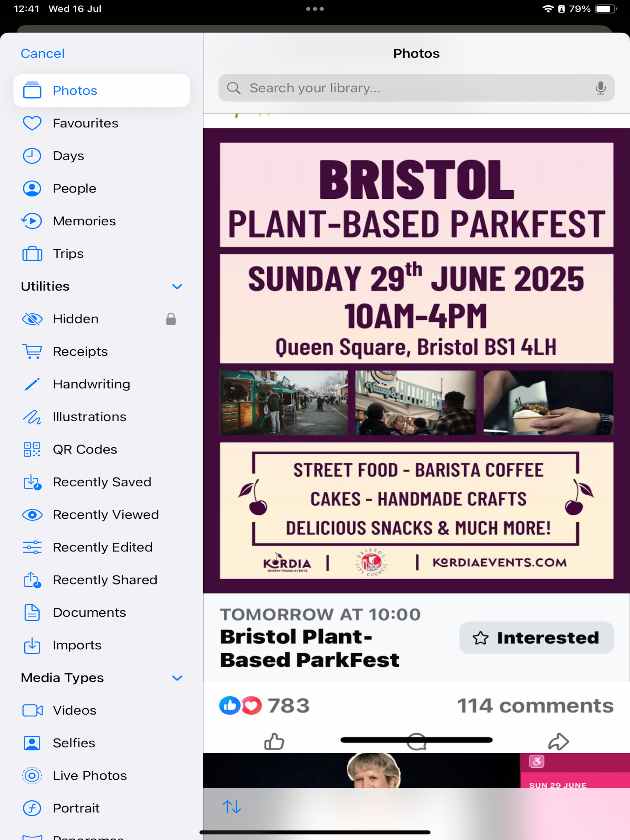
Task: Open the Recently Saved album label
Action: (102, 482)
